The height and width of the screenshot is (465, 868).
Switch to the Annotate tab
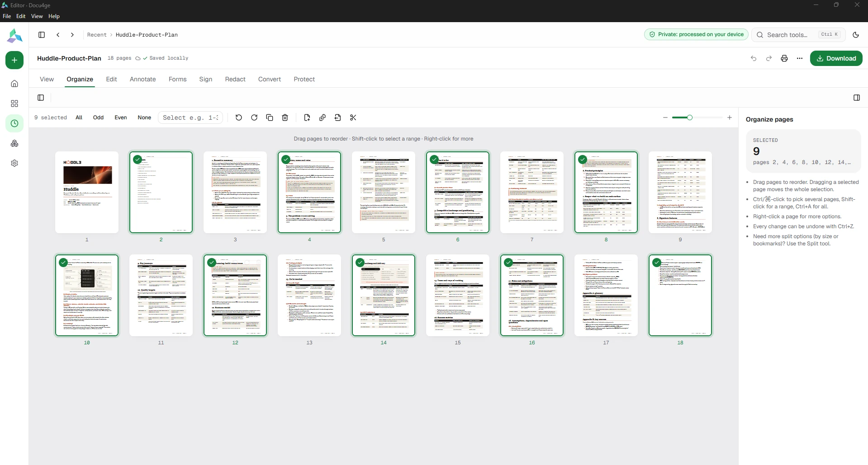(143, 79)
